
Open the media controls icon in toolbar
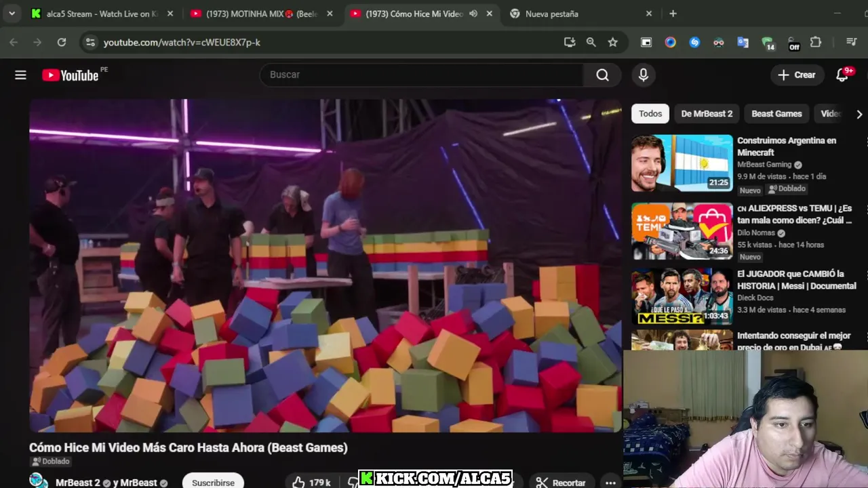click(x=852, y=42)
